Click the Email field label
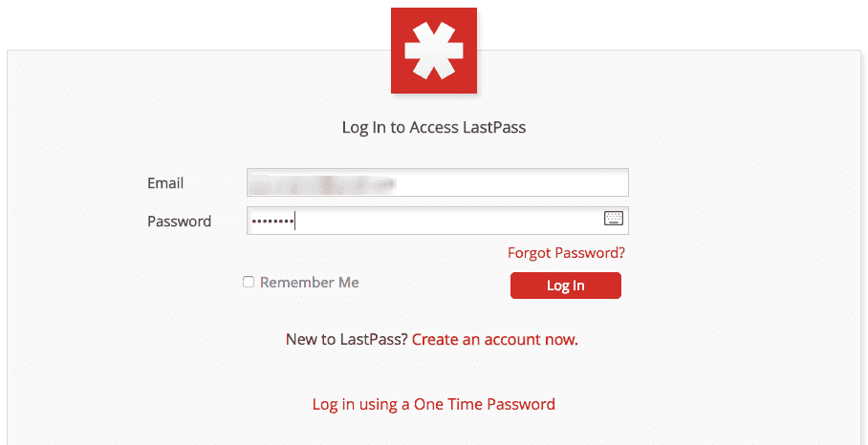The height and width of the screenshot is (445, 868). [x=165, y=183]
